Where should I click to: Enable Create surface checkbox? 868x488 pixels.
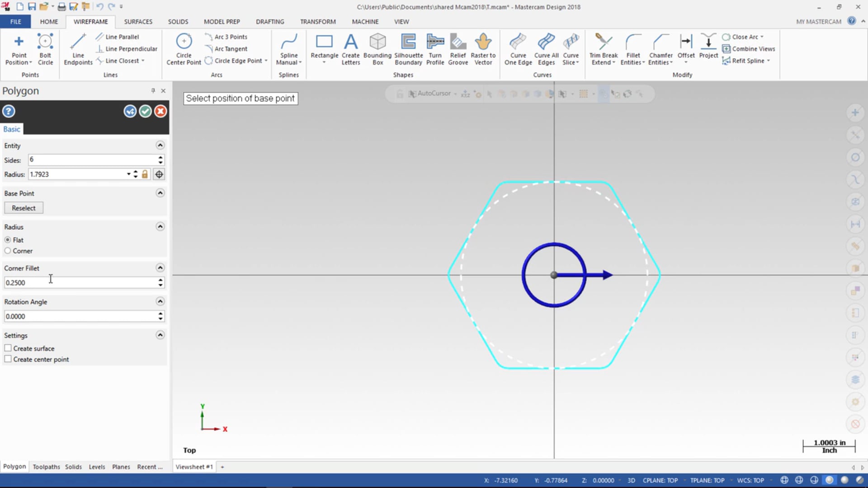pyautogui.click(x=8, y=348)
